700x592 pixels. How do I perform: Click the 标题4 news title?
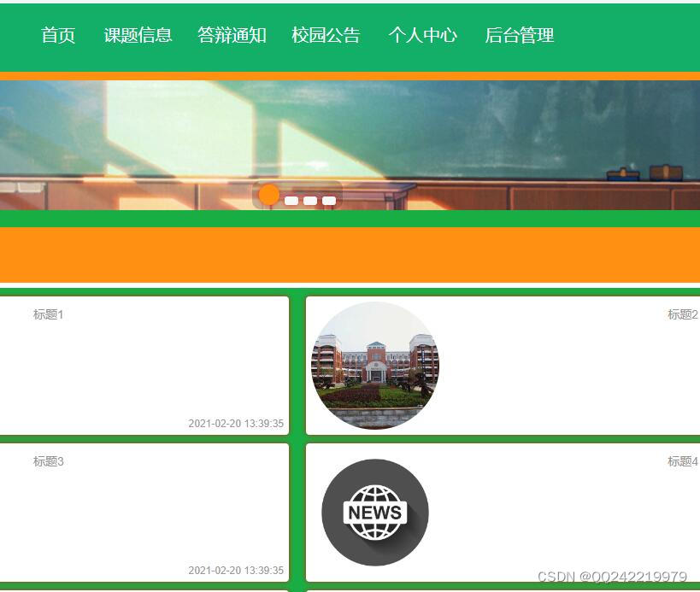point(682,461)
